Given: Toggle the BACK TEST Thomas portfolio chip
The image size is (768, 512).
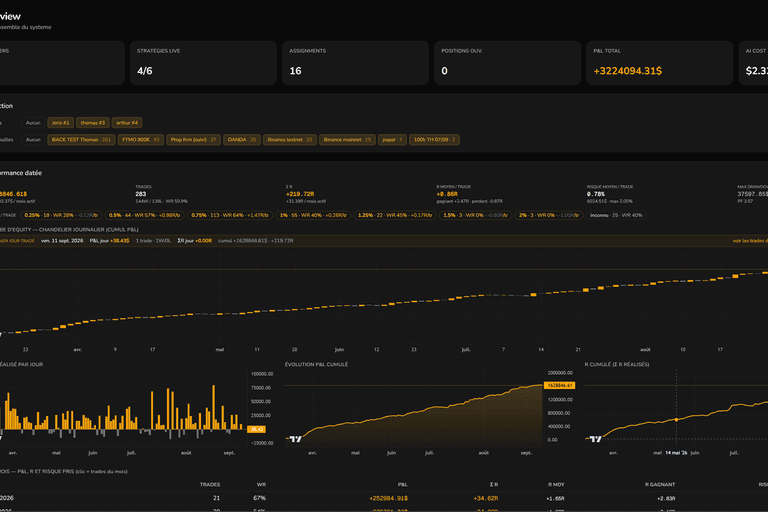Looking at the screenshot, I should (x=81, y=140).
